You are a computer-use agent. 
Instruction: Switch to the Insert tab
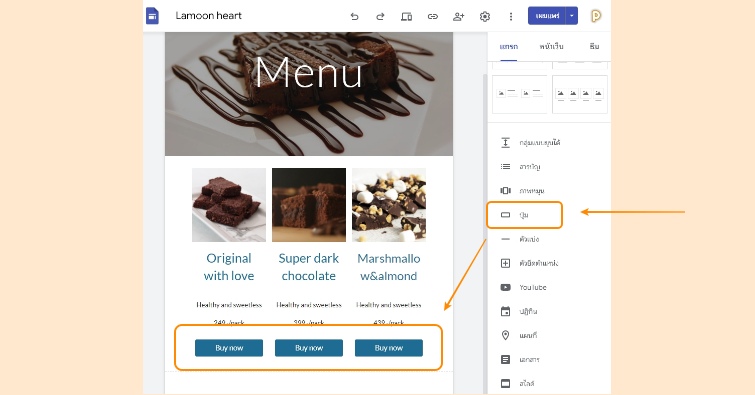[508, 47]
